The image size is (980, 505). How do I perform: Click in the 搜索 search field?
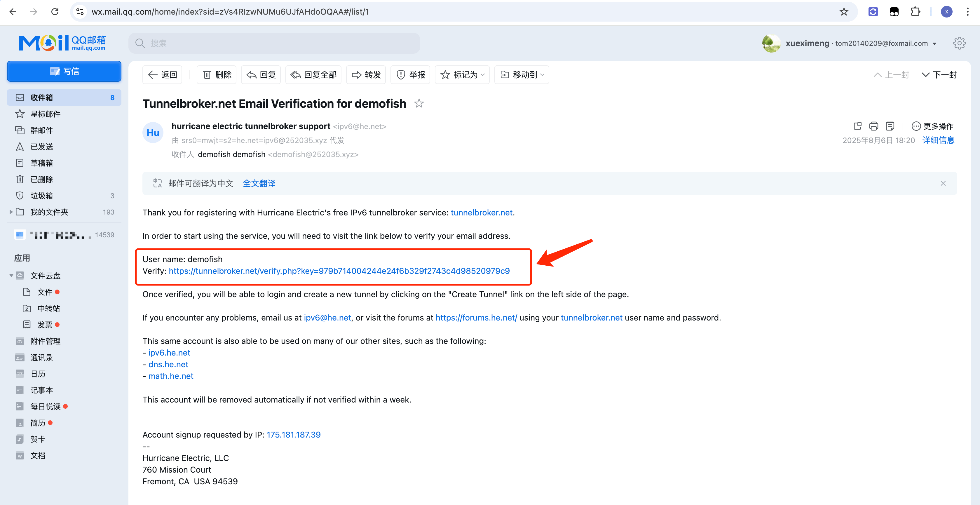[274, 43]
